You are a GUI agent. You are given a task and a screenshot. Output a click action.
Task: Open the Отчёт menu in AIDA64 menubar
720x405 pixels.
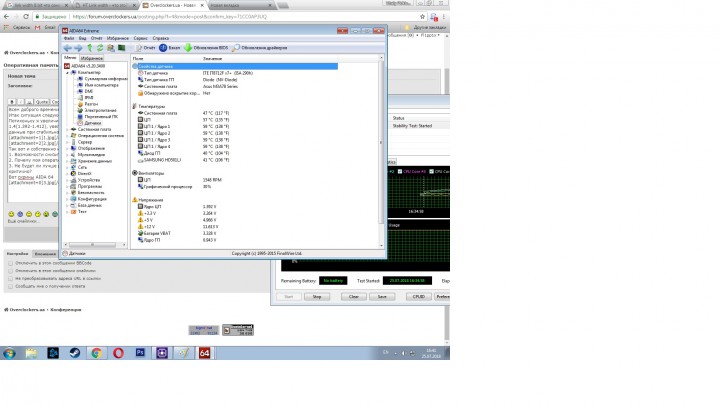[x=96, y=39]
